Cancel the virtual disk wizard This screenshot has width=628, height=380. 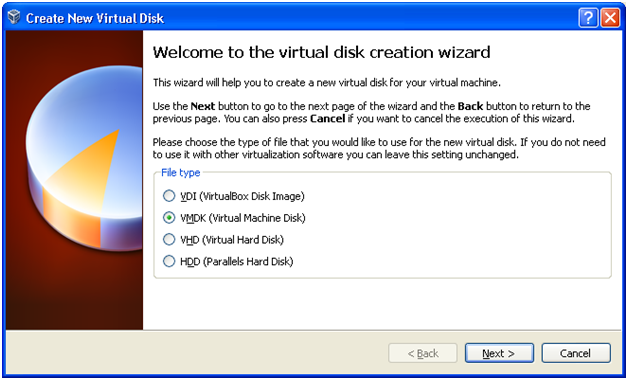(576, 353)
